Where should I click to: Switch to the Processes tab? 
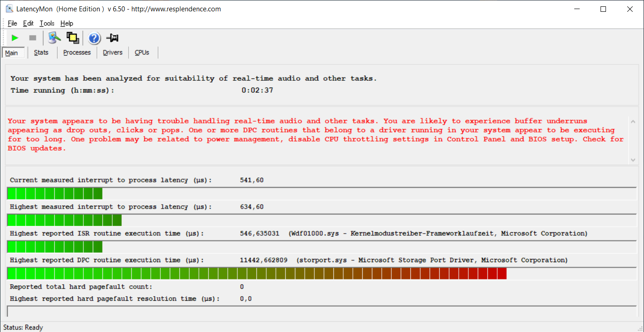pos(77,53)
